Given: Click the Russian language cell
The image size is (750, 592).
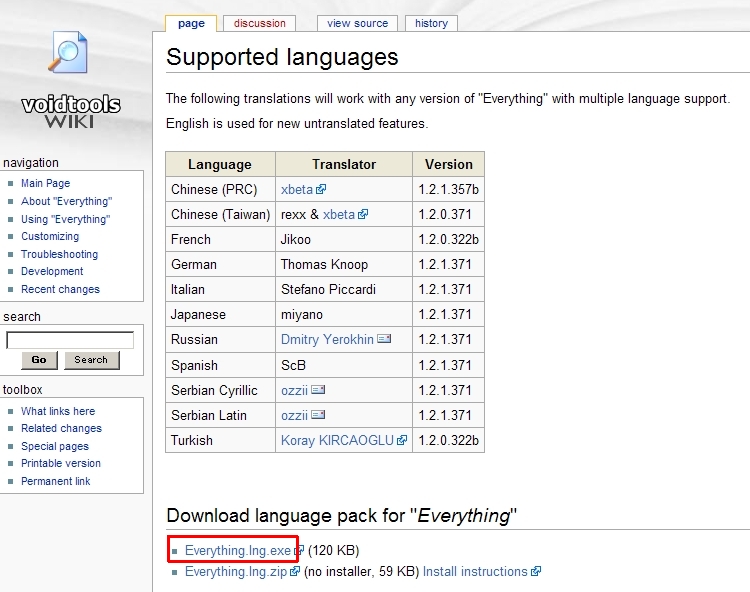Looking at the screenshot, I should coord(221,340).
